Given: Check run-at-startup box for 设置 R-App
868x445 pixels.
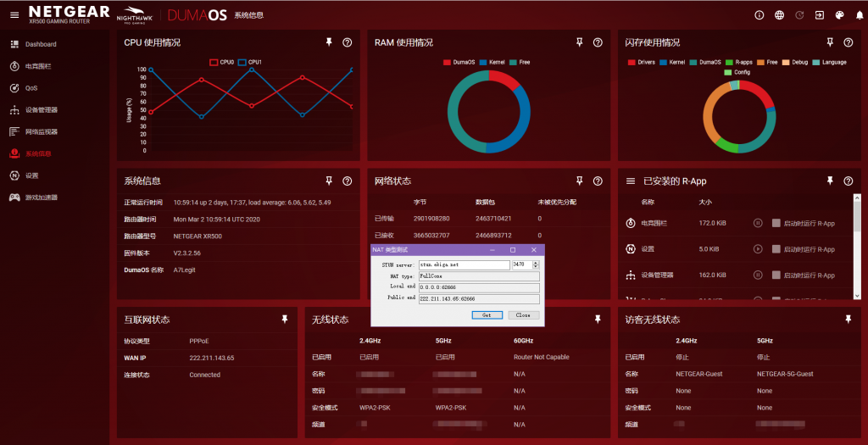Looking at the screenshot, I should (x=776, y=249).
